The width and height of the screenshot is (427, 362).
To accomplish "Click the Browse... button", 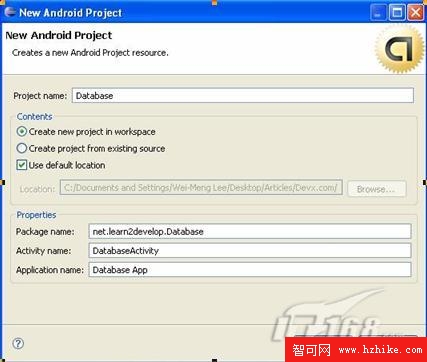I will click(x=377, y=189).
